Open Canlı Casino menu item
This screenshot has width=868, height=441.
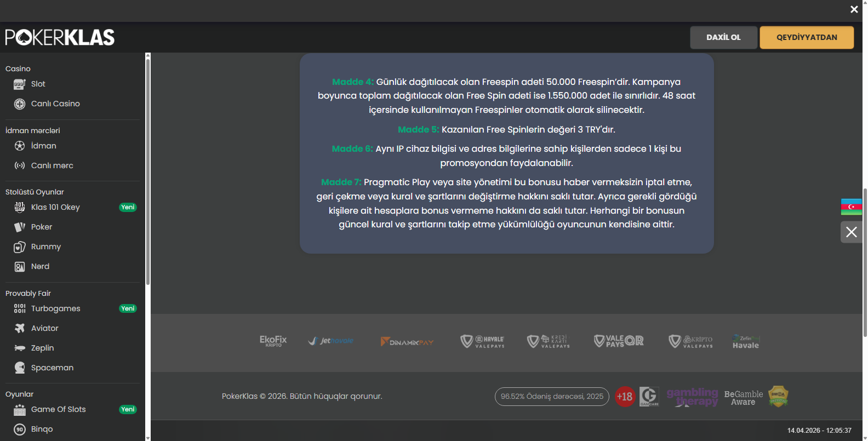coord(55,104)
